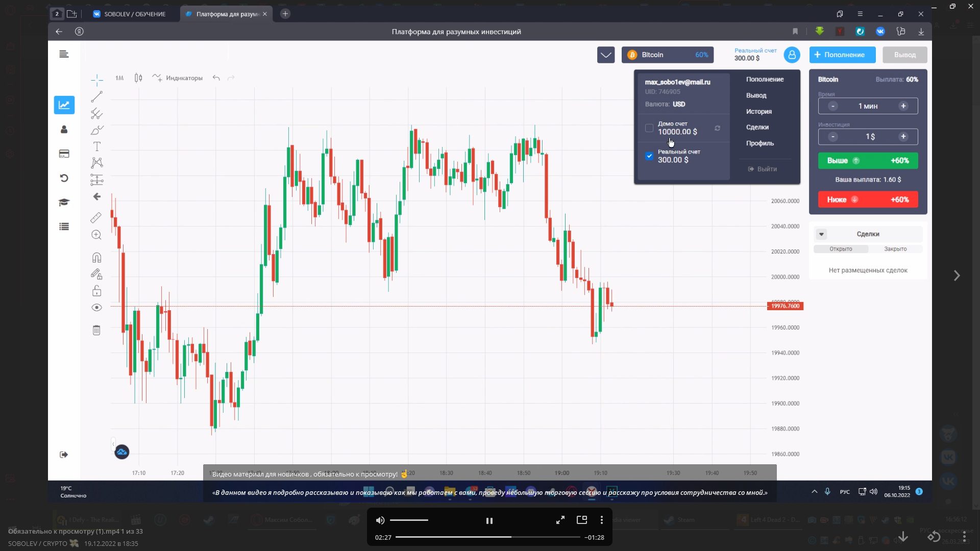Select the trend line drawing tool
Image resolution: width=980 pixels, height=551 pixels.
[x=96, y=96]
